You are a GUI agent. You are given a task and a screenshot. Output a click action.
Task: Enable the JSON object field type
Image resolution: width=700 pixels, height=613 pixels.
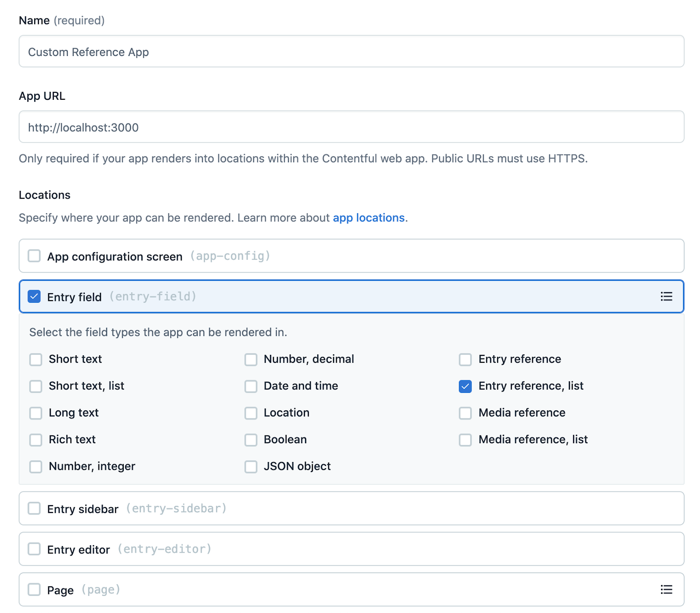point(251,467)
